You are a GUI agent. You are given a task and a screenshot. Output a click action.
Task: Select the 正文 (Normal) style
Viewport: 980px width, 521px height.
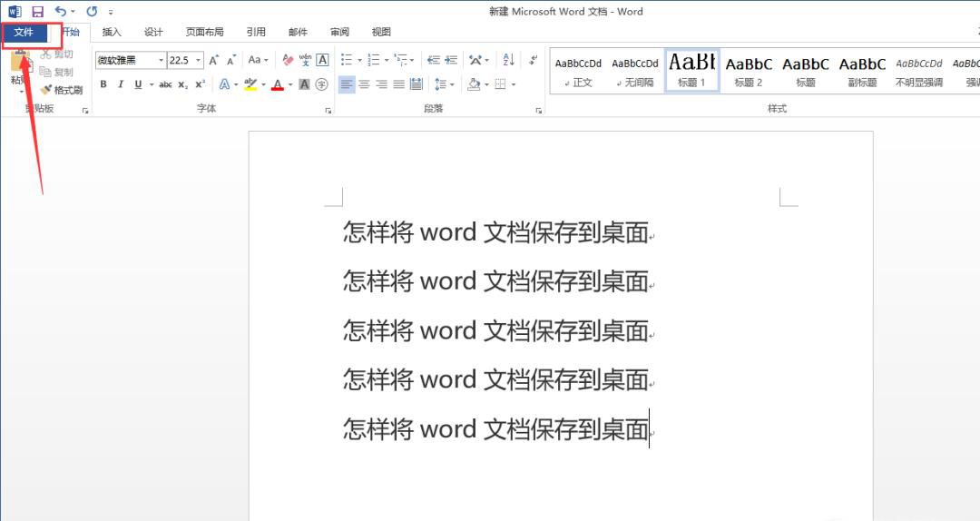[x=578, y=72]
